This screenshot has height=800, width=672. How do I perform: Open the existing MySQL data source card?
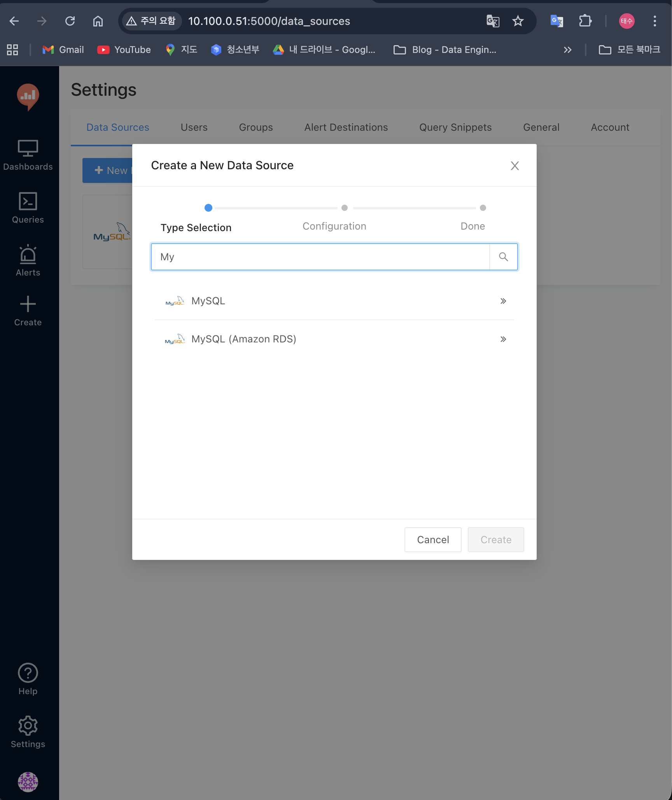[108, 232]
